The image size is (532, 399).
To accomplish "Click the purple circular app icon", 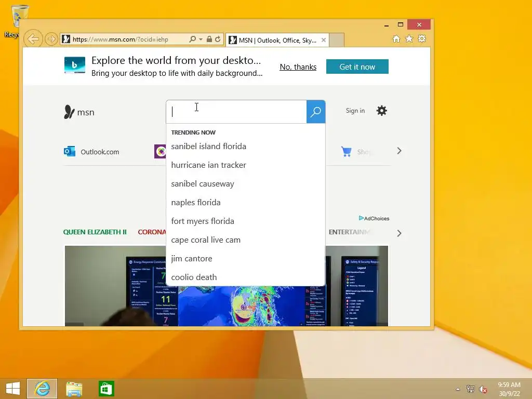I will [160, 151].
